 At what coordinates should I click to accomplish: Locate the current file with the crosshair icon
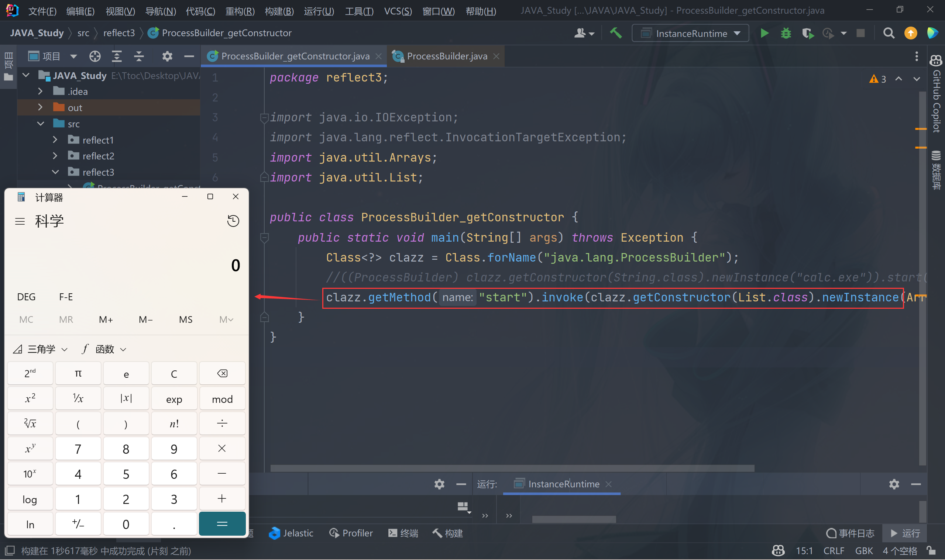pyautogui.click(x=95, y=56)
